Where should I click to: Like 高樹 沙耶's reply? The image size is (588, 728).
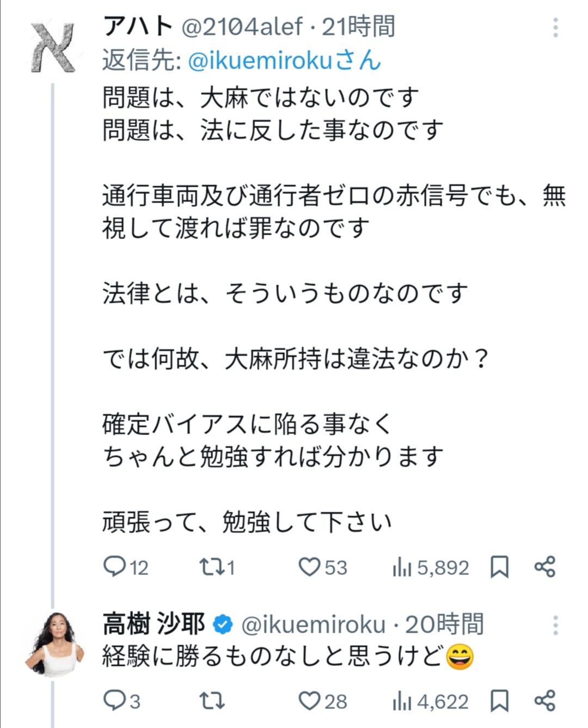(309, 701)
